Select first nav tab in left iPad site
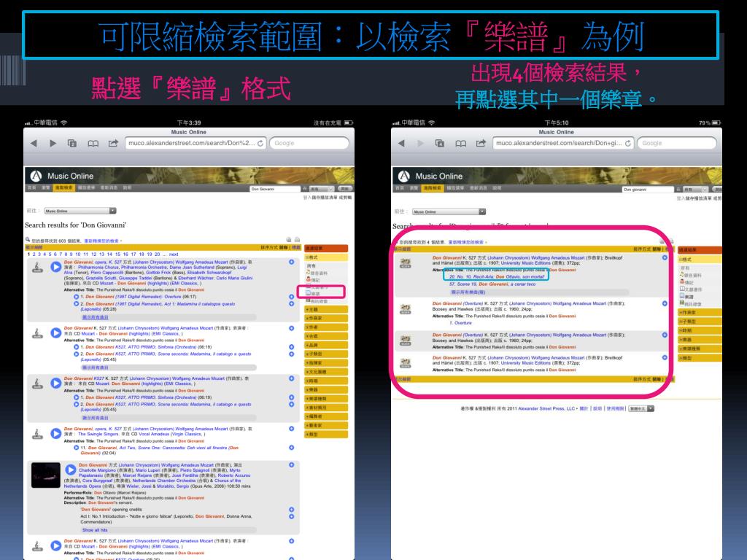This screenshot has height=560, width=747. tap(31, 188)
